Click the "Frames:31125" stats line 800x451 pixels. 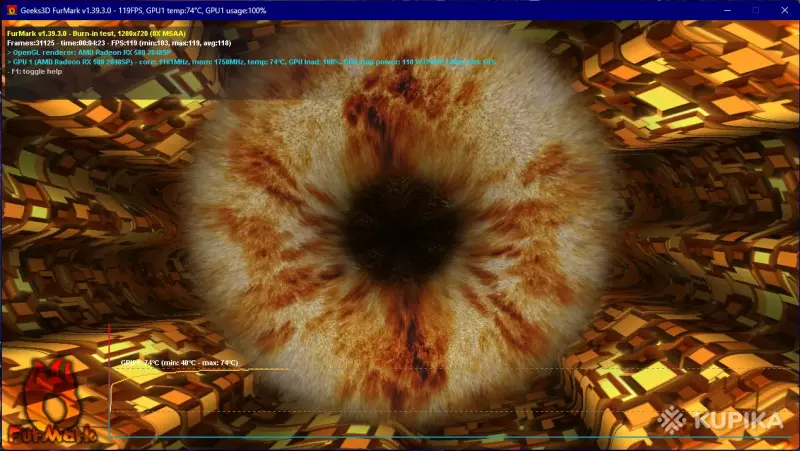click(119, 43)
